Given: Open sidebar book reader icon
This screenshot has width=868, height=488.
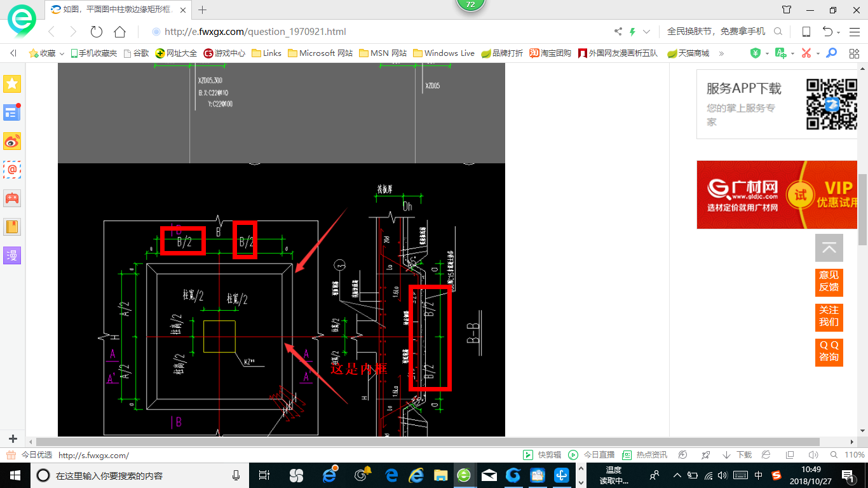Looking at the screenshot, I should [x=12, y=227].
